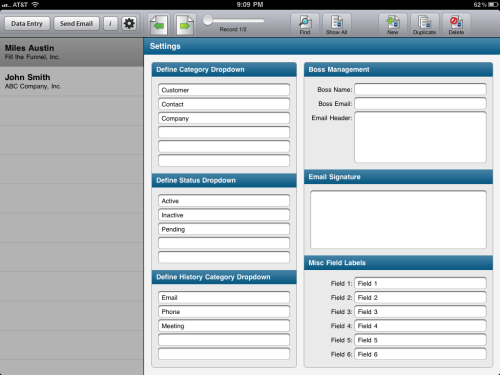The height and width of the screenshot is (375, 500).
Task: Select Miles Austin in the contact list
Action: pos(72,52)
